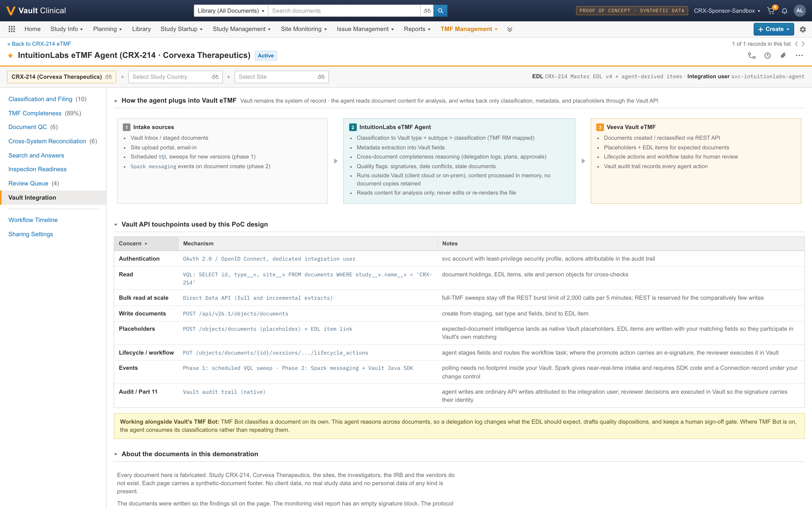Click into the Search documents field
The image size is (812, 508).
click(x=344, y=11)
